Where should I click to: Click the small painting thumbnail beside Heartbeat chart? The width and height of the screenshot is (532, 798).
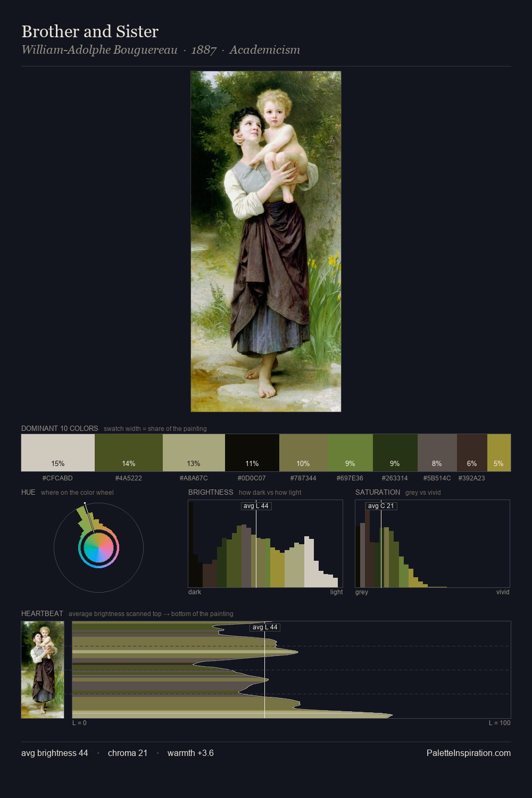[43, 670]
